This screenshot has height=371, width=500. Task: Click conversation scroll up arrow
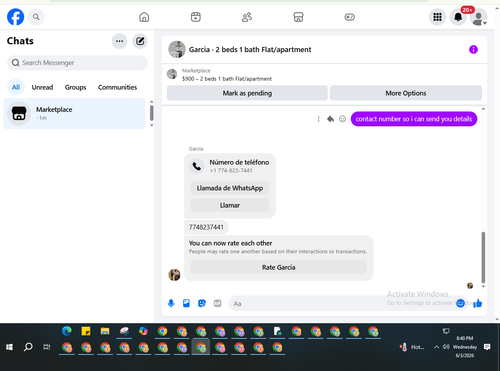point(483,109)
